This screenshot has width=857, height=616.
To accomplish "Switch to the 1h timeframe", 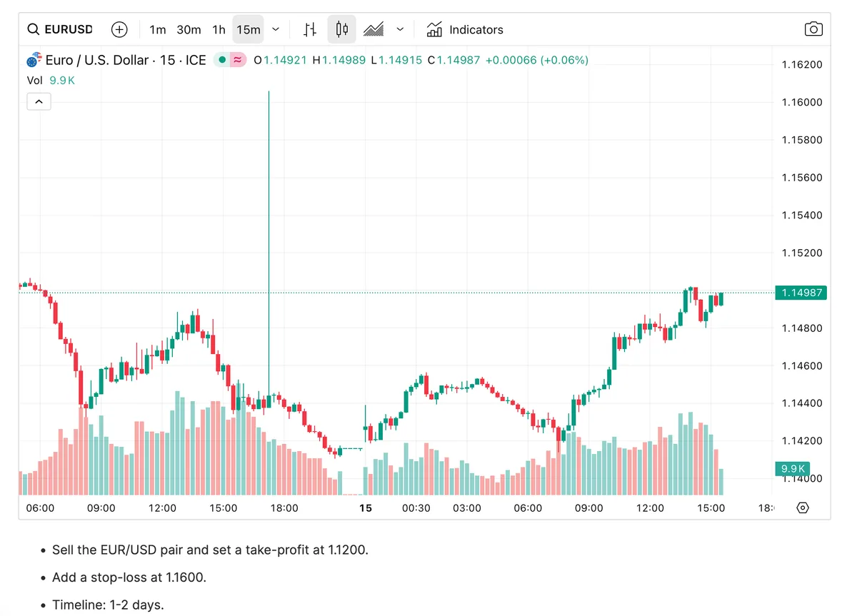I will [218, 29].
